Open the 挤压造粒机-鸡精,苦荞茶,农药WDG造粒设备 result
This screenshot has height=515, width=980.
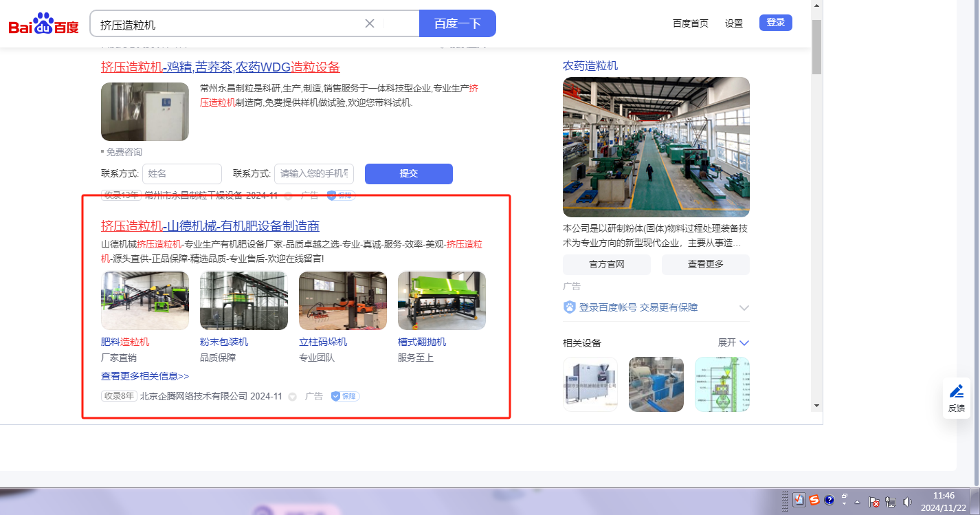(221, 67)
